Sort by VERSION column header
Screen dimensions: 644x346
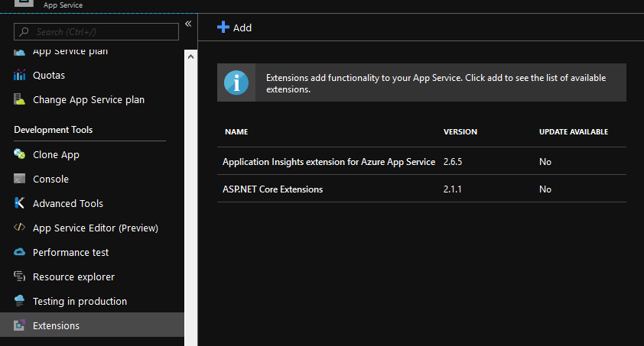click(x=460, y=131)
